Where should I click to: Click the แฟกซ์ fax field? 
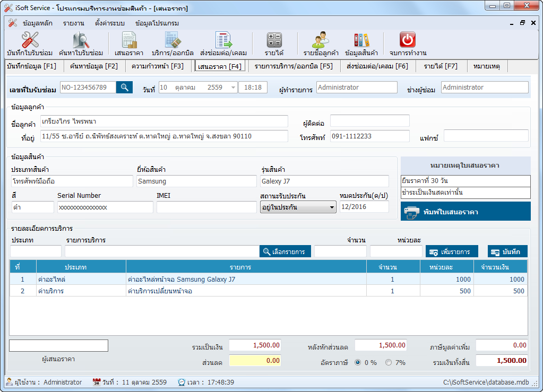tap(486, 136)
